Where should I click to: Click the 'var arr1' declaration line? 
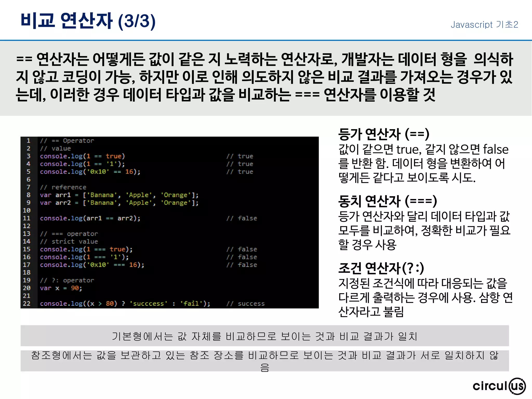(119, 195)
